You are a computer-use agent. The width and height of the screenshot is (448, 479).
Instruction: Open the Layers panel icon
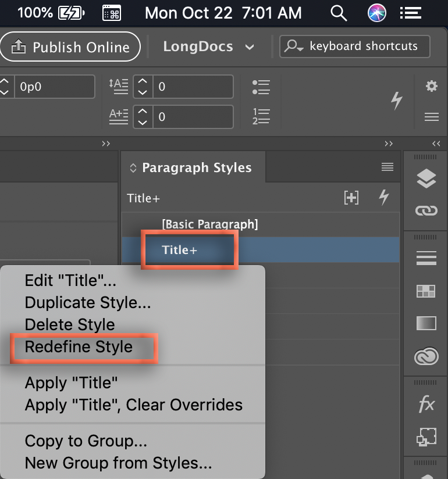click(x=426, y=180)
